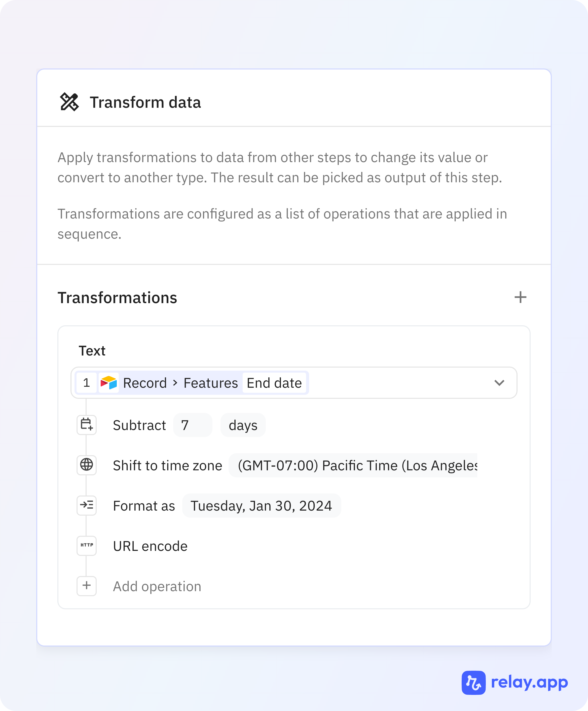588x711 pixels.
Task: Click the Format as indent icon
Action: click(87, 505)
